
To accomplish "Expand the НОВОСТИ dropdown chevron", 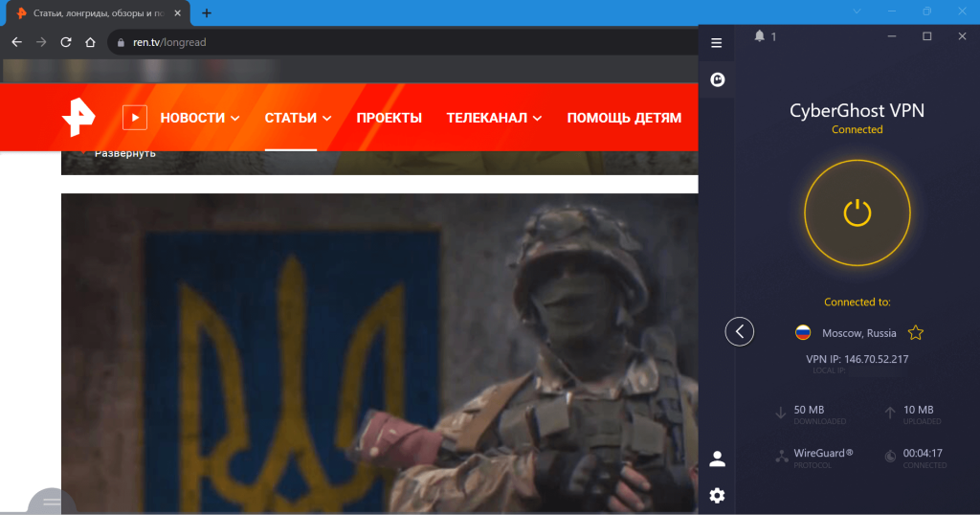I will click(x=235, y=118).
